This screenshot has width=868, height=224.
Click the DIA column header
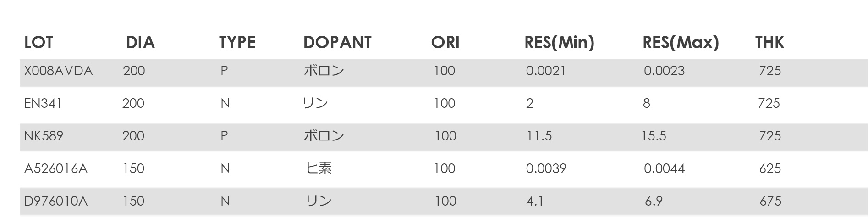point(140,43)
